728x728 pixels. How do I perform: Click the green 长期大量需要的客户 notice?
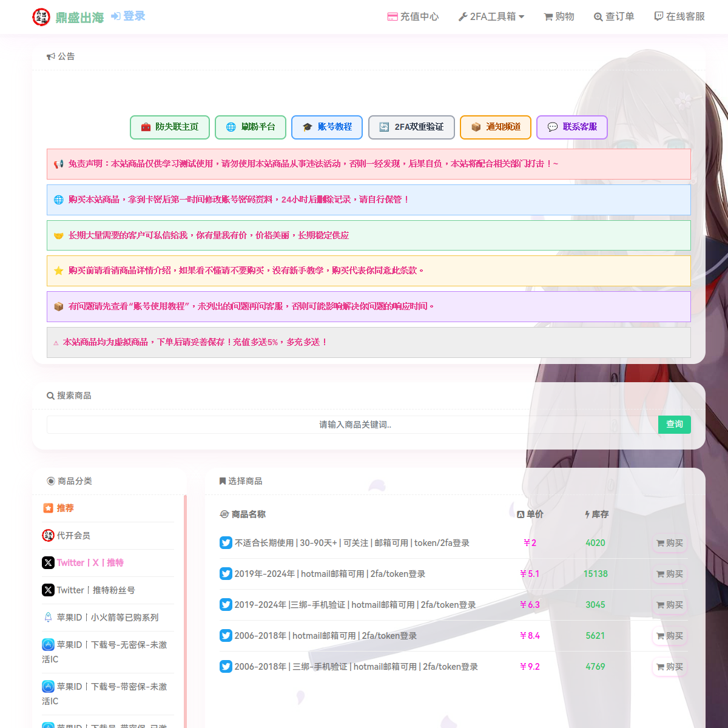click(x=369, y=235)
